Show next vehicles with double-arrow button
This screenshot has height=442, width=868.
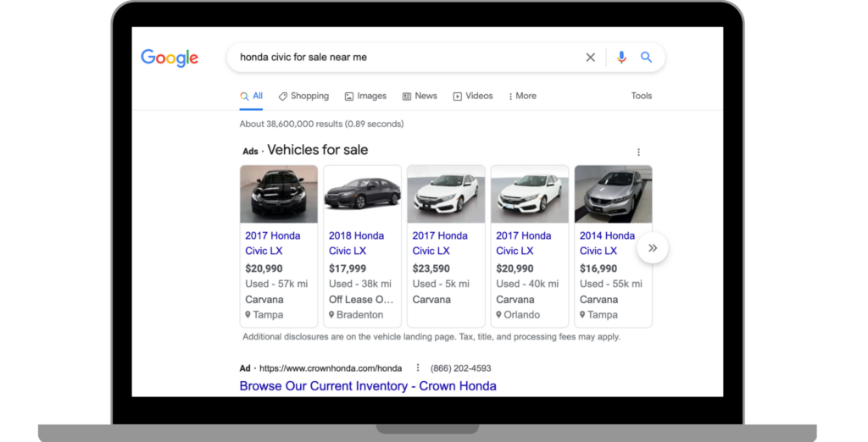point(653,248)
